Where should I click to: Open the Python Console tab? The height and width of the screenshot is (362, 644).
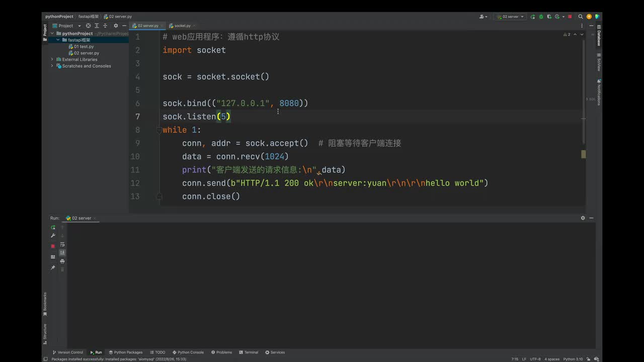pos(188,352)
